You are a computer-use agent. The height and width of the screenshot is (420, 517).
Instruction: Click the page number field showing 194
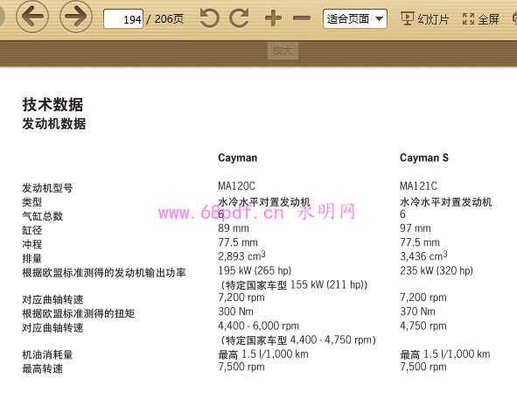click(123, 18)
